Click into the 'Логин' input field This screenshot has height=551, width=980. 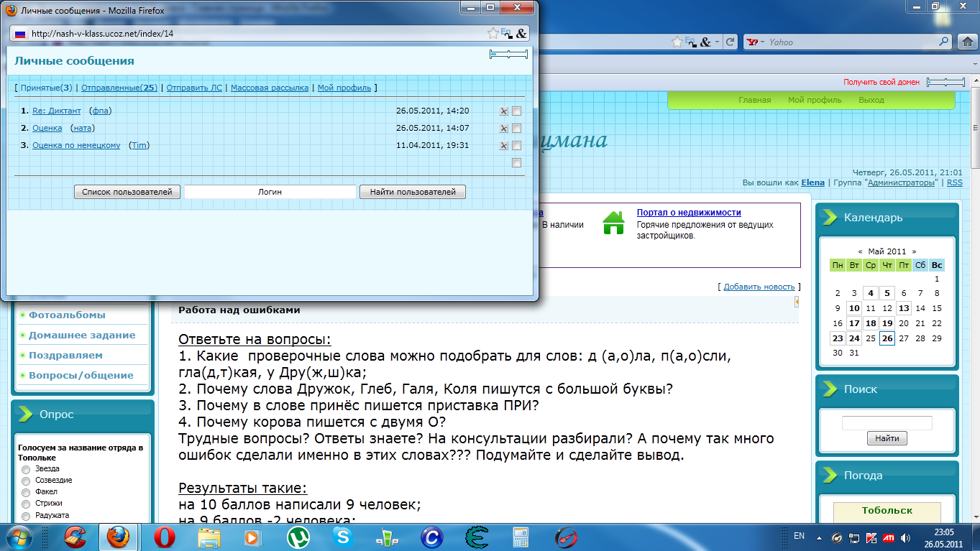(270, 192)
